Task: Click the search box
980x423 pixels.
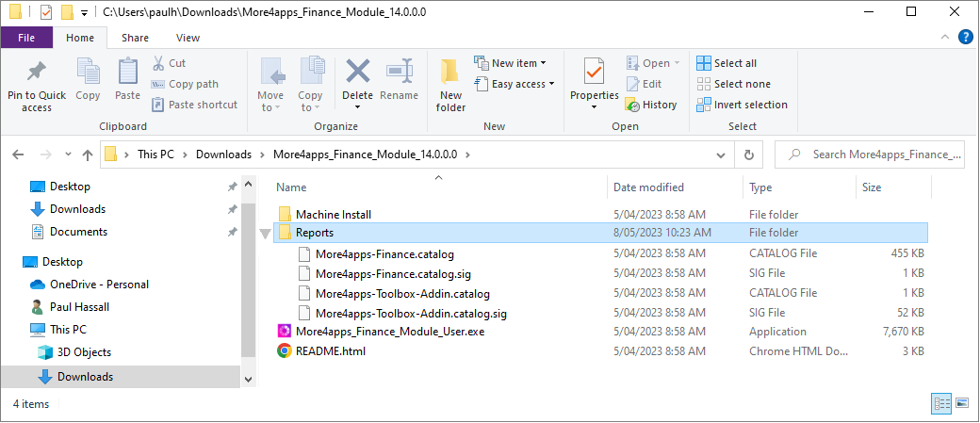Action: (870, 155)
